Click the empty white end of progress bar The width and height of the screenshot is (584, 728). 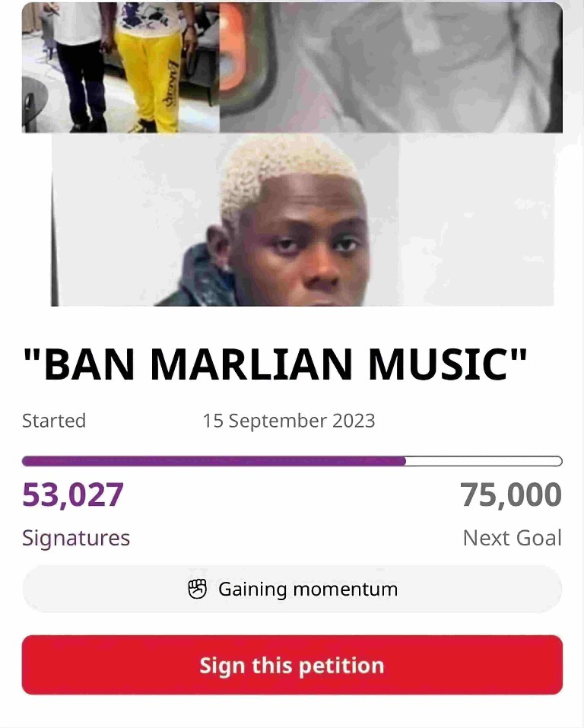click(x=484, y=461)
